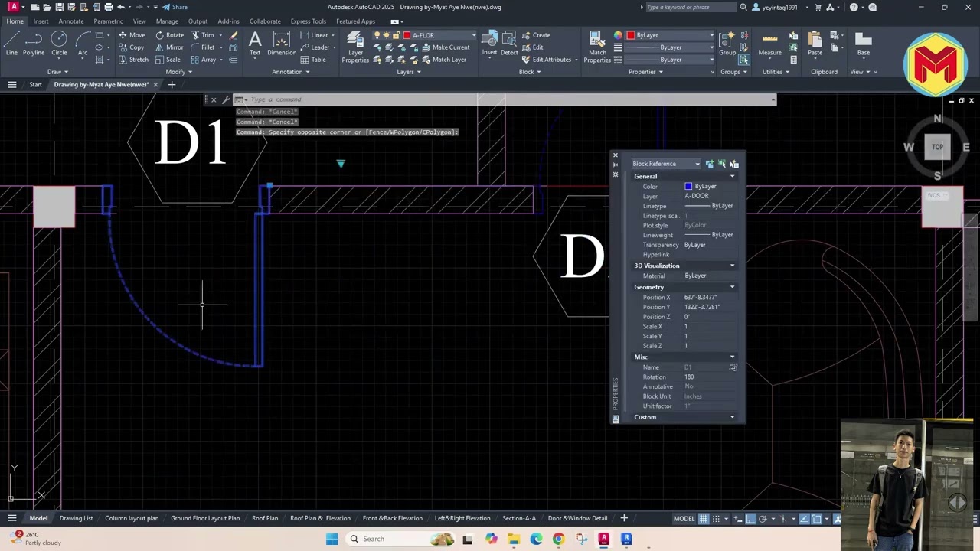Collapse the Geometry section in Properties
Viewport: 980px width, 551px height.
click(x=732, y=287)
